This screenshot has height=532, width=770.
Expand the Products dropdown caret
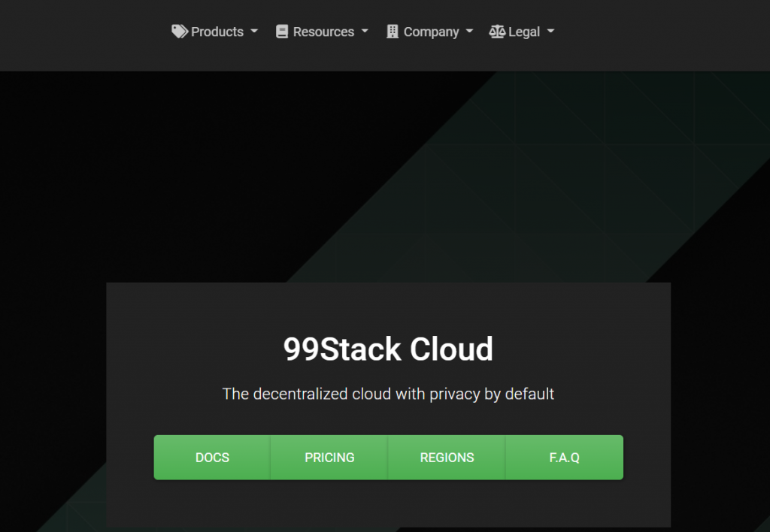point(254,31)
